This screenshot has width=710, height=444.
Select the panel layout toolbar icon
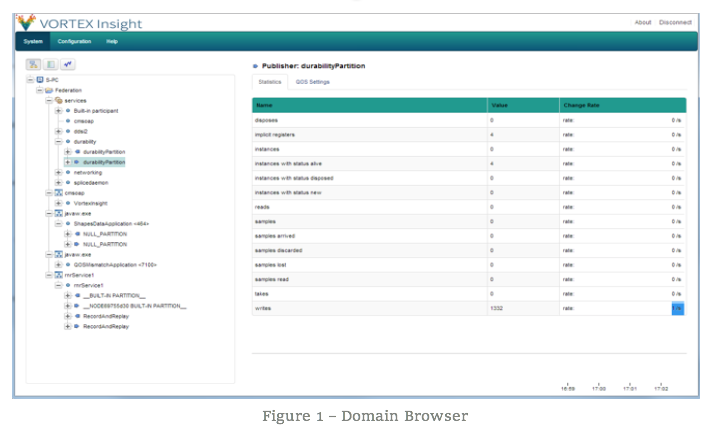[x=51, y=64]
